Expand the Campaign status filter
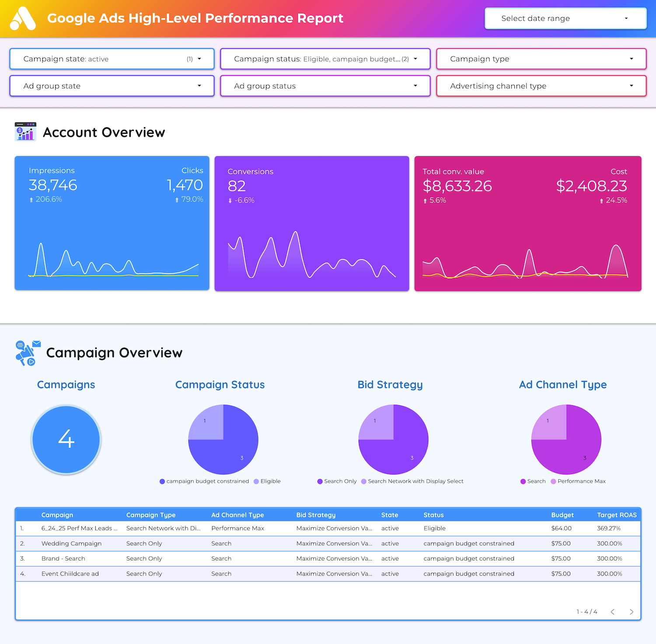Image resolution: width=656 pixels, height=644 pixels. pyautogui.click(x=325, y=59)
